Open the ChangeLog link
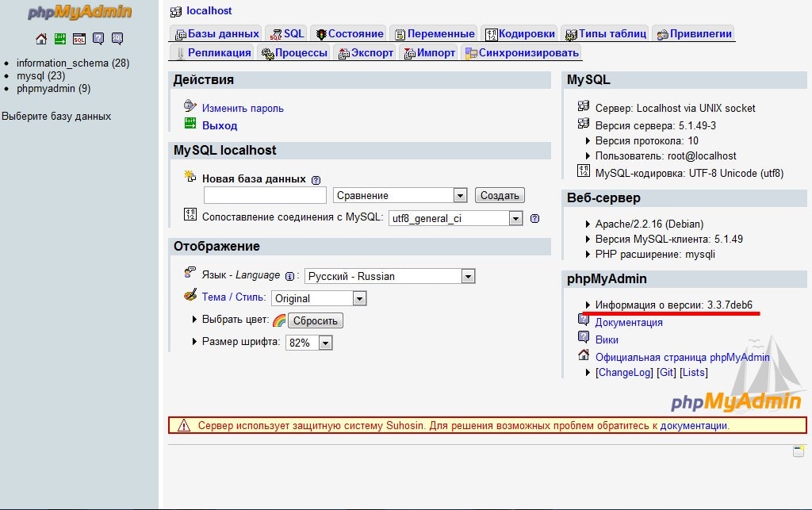The height and width of the screenshot is (510, 812). pyautogui.click(x=624, y=372)
